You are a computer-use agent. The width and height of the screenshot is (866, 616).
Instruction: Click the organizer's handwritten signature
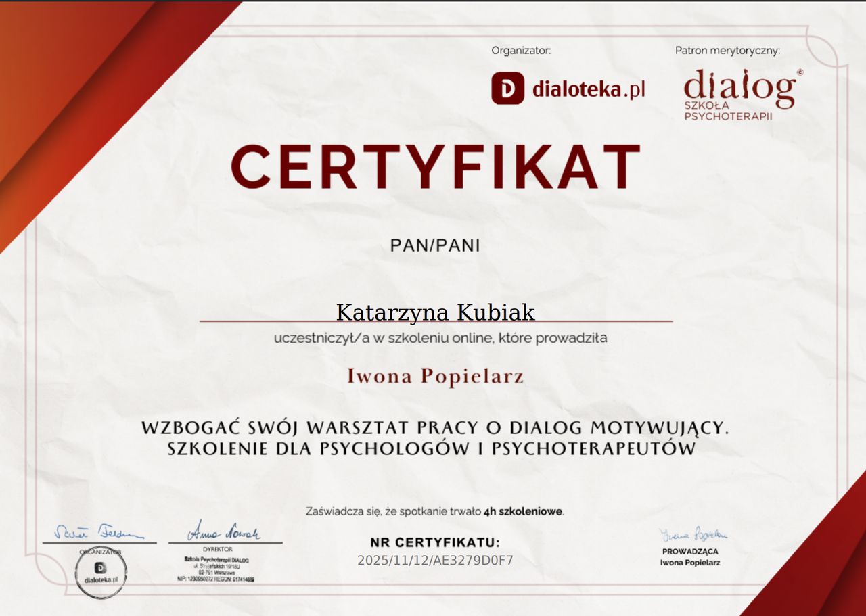99,531
